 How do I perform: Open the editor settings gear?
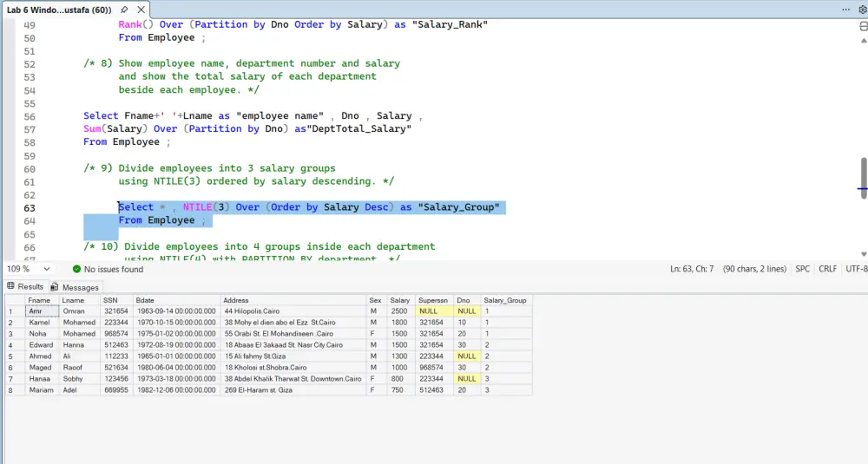pyautogui.click(x=862, y=10)
